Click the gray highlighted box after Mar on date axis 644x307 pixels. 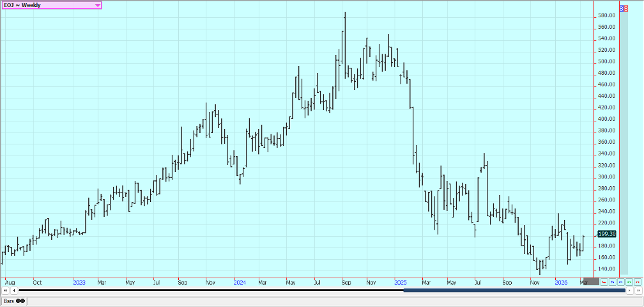[592, 281]
